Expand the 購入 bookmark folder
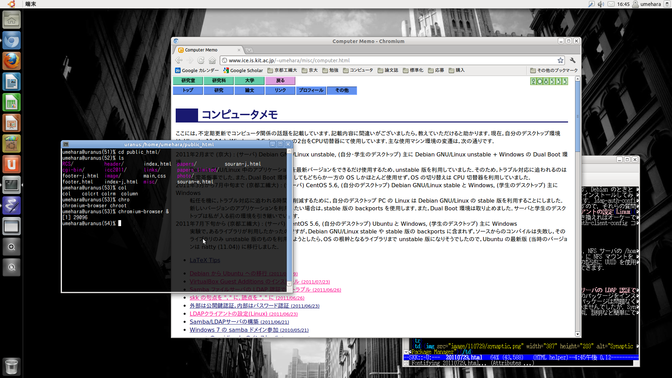672x378 pixels. (x=456, y=70)
